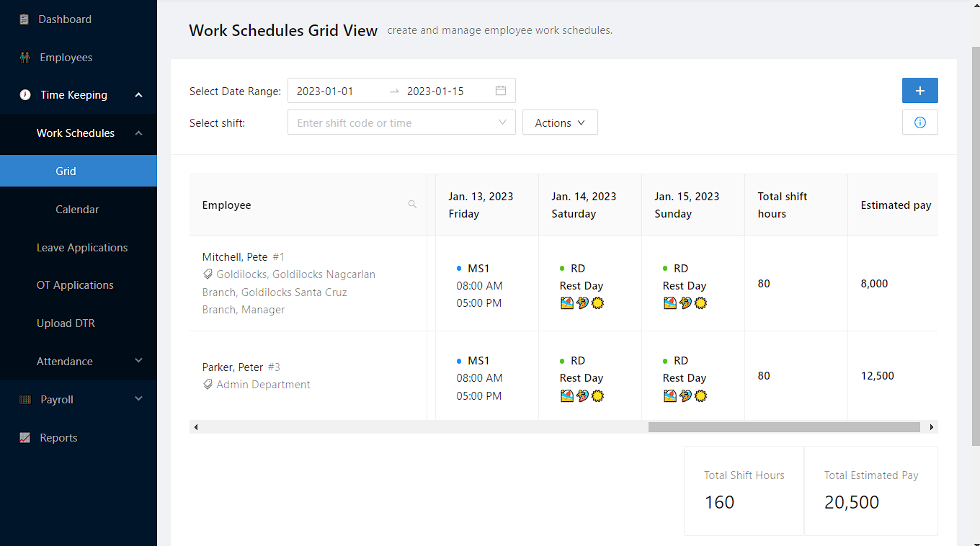Open the Select shift dropdown

tap(401, 122)
